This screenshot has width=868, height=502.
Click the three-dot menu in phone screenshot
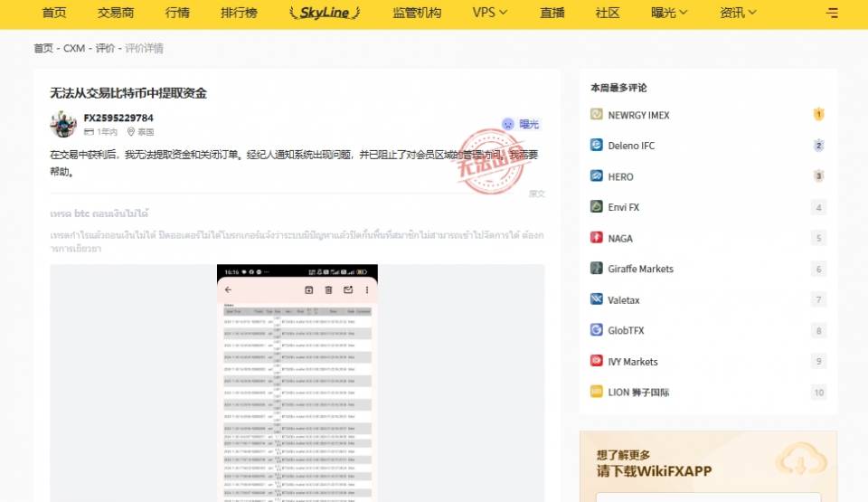tap(367, 289)
